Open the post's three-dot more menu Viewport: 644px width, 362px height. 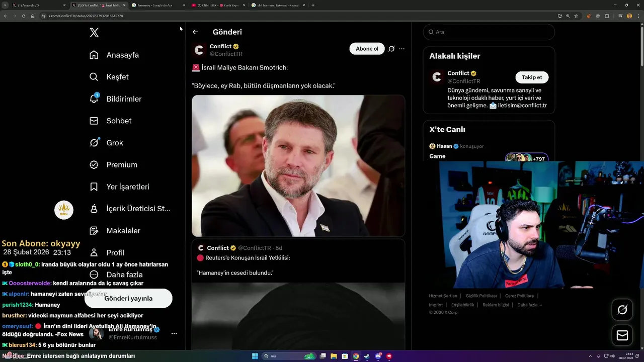pos(401,49)
